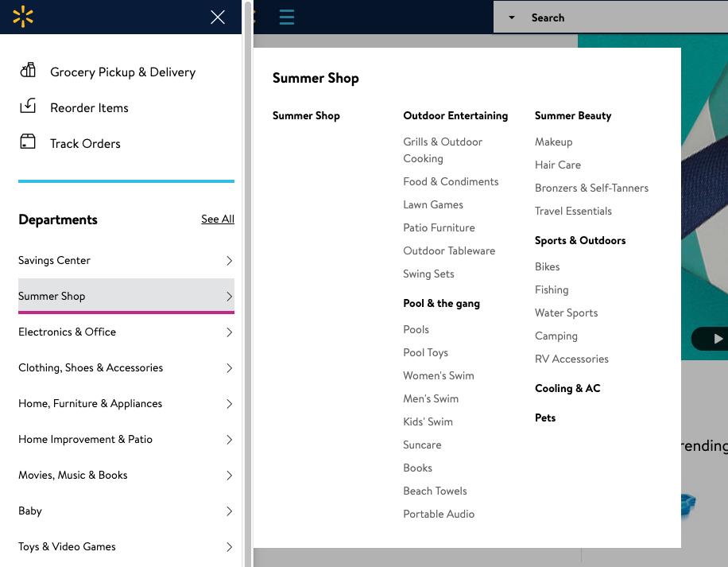The width and height of the screenshot is (728, 567).
Task: Open Sports & Outdoors heading
Action: [x=580, y=240]
